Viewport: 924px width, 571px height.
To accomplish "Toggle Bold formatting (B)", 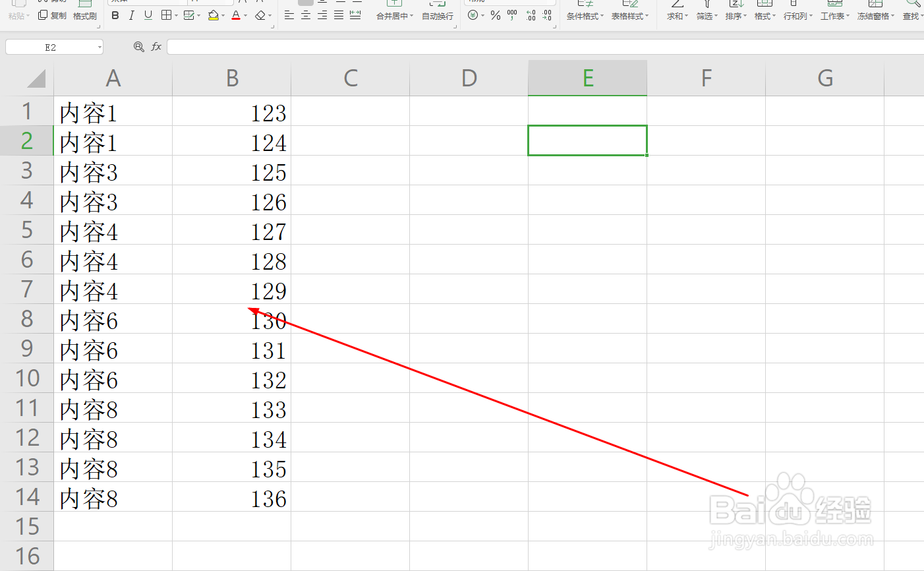I will coord(115,15).
